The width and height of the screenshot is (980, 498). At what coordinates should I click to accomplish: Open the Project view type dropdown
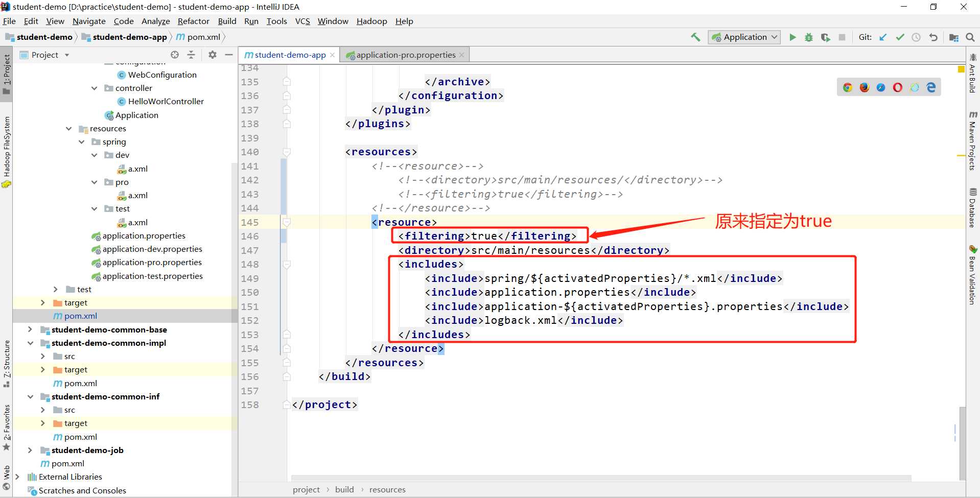click(67, 55)
